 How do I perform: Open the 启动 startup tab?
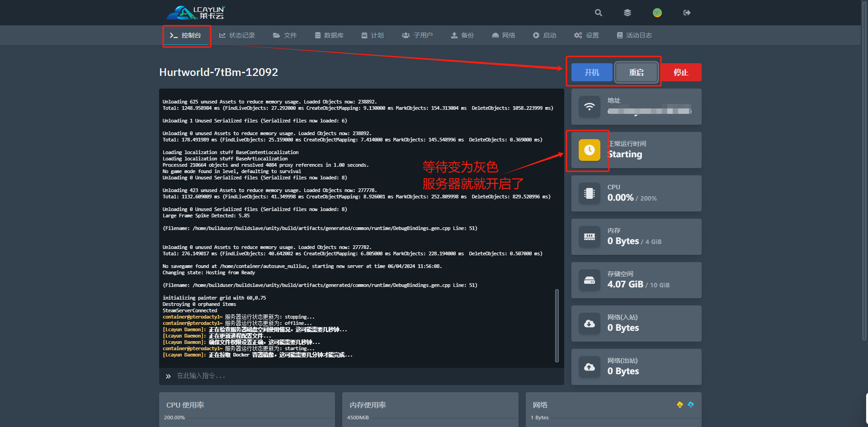(x=544, y=35)
